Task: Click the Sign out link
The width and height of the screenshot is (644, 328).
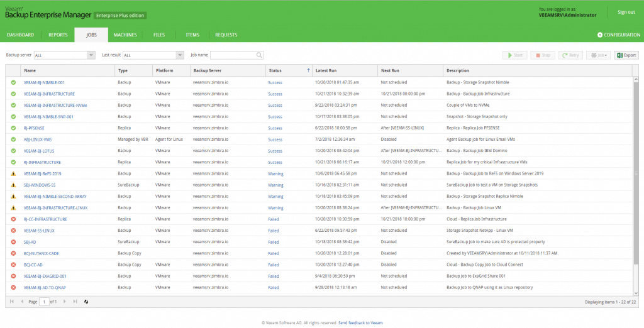Action: (626, 13)
